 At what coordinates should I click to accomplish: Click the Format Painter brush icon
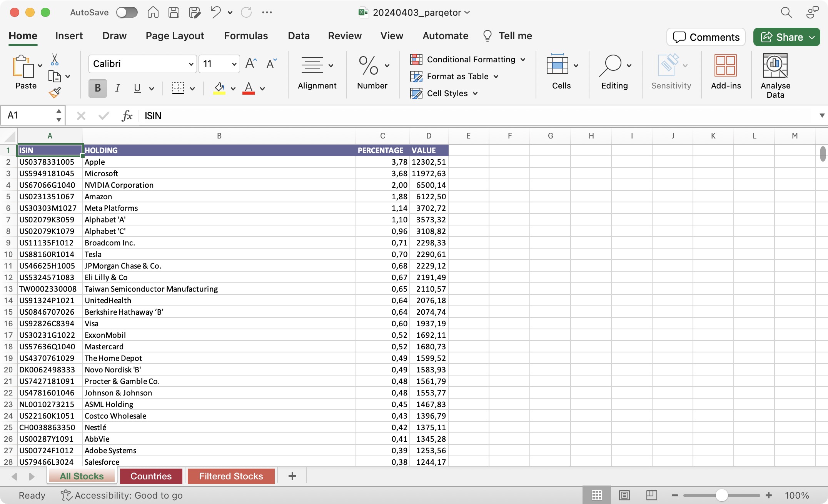coord(55,92)
